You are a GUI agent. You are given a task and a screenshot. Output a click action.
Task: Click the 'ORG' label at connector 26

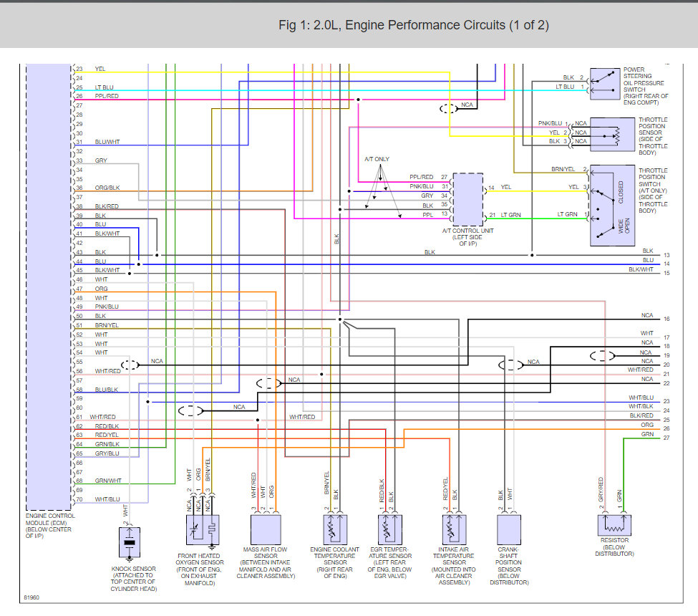pyautogui.click(x=647, y=425)
